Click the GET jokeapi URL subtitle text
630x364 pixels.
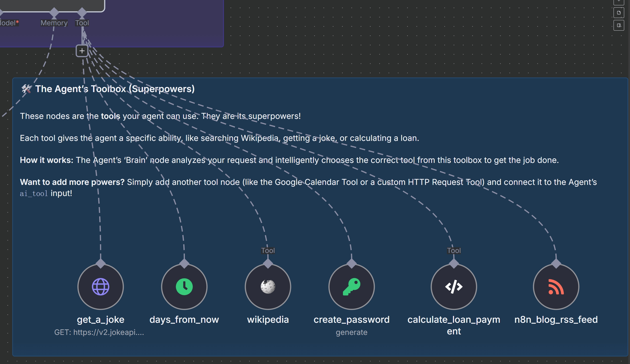[x=99, y=332]
